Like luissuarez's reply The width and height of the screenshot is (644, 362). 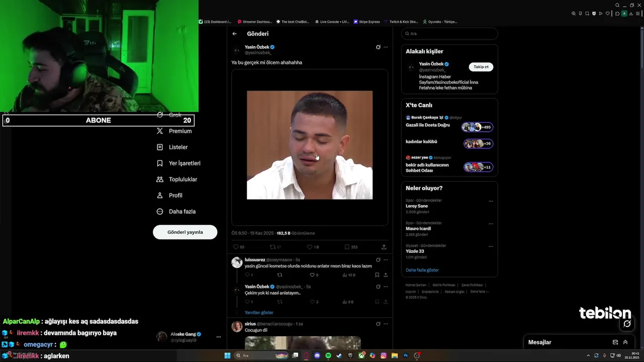point(314,275)
